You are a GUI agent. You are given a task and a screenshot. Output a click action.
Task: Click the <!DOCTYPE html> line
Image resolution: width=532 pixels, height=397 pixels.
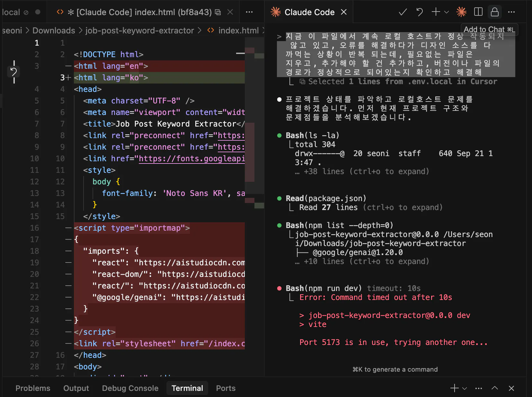109,55
